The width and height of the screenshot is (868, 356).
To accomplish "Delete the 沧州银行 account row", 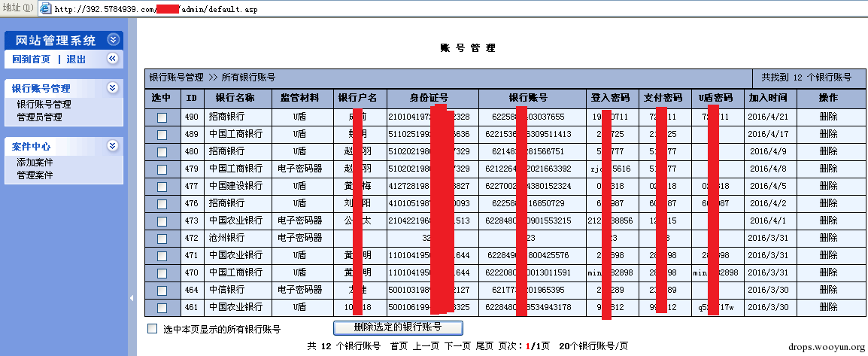I will click(x=828, y=238).
